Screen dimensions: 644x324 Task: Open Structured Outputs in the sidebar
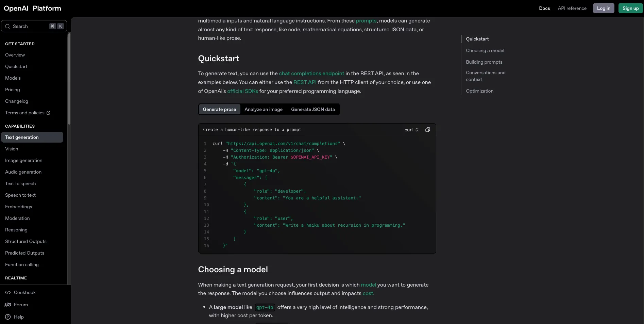tap(26, 241)
